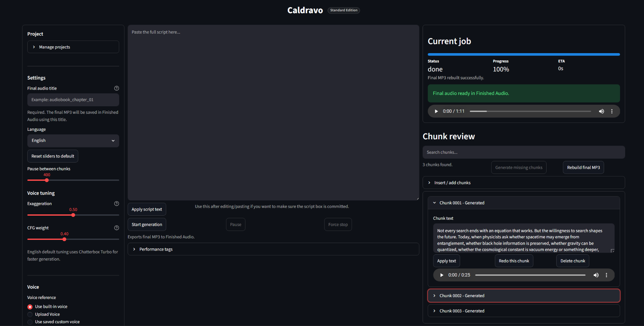Open help tooltip for CFG weight
This screenshot has height=326, width=644.
116,228
